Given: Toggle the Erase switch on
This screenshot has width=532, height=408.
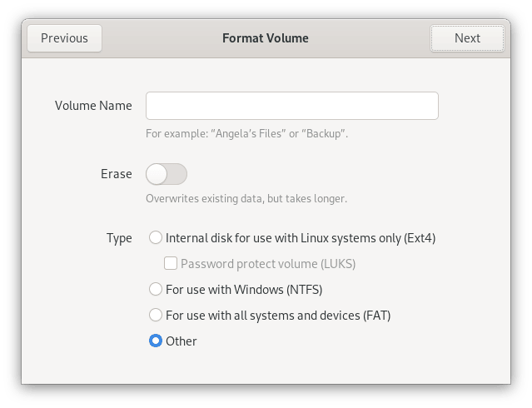Looking at the screenshot, I should coord(167,174).
